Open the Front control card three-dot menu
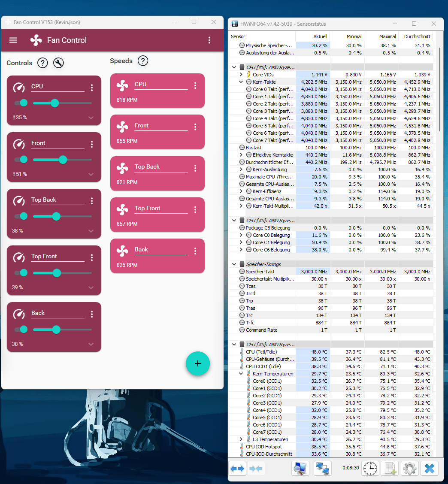 pyautogui.click(x=92, y=144)
